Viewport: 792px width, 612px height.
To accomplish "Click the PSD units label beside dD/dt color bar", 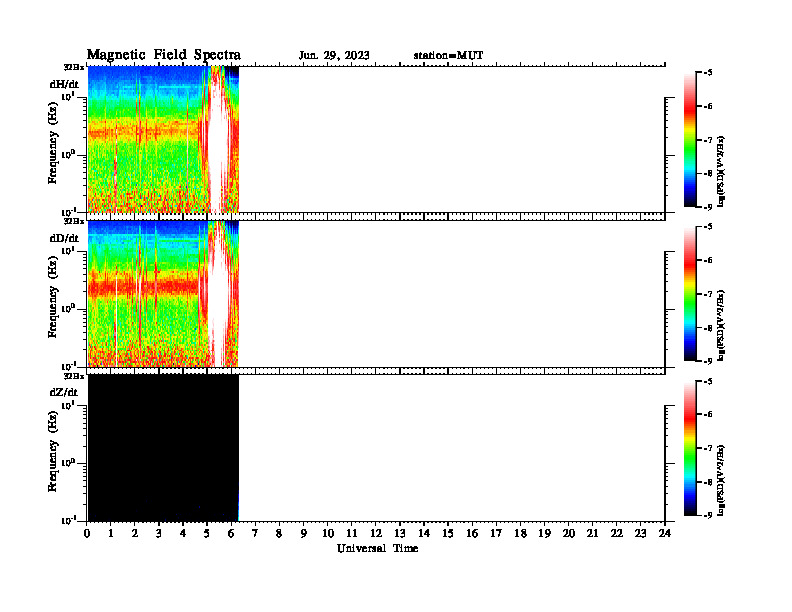I will [721, 325].
